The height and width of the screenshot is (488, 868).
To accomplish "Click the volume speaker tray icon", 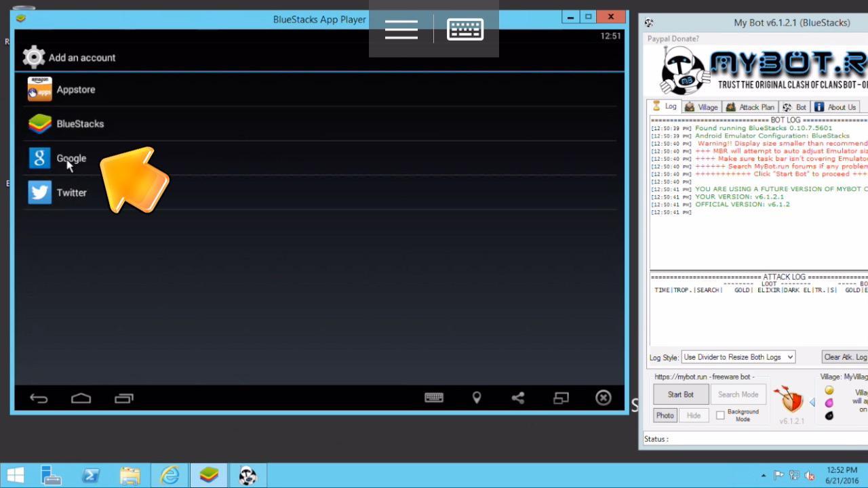I will (x=808, y=476).
